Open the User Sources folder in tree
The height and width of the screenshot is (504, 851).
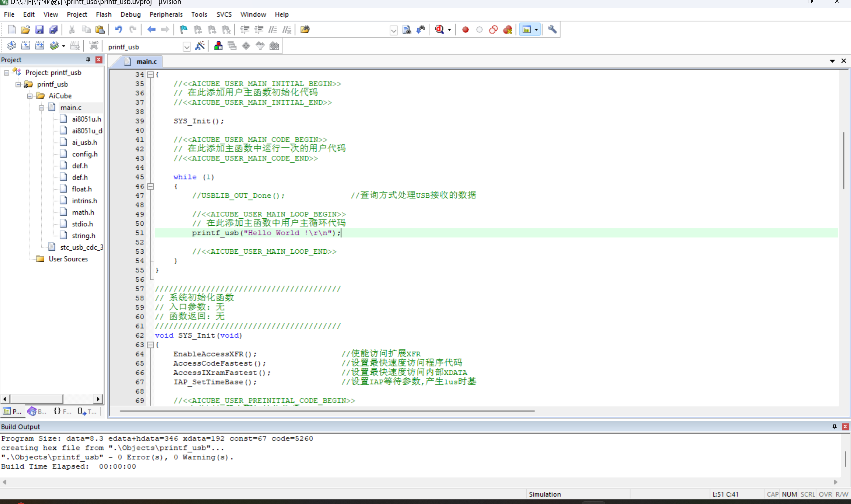click(x=68, y=259)
